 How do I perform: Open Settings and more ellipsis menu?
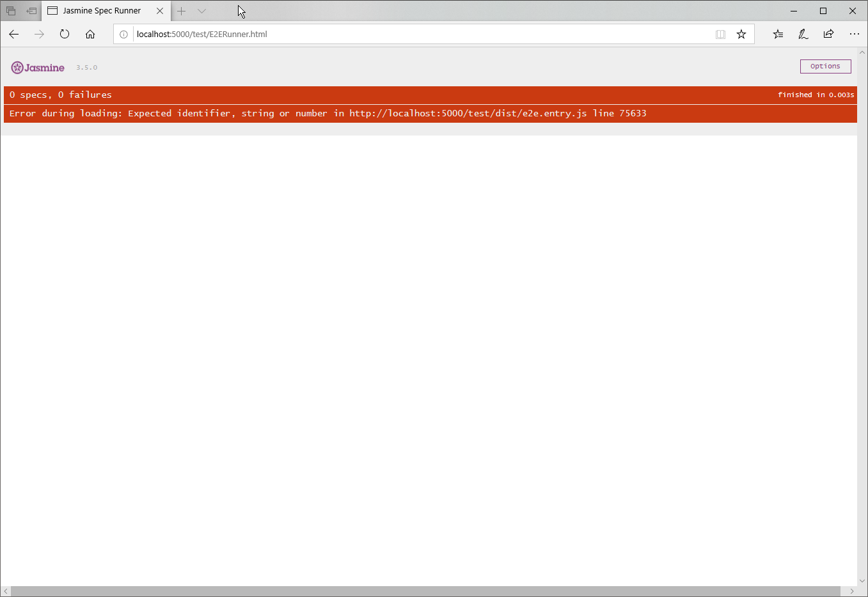tap(855, 35)
